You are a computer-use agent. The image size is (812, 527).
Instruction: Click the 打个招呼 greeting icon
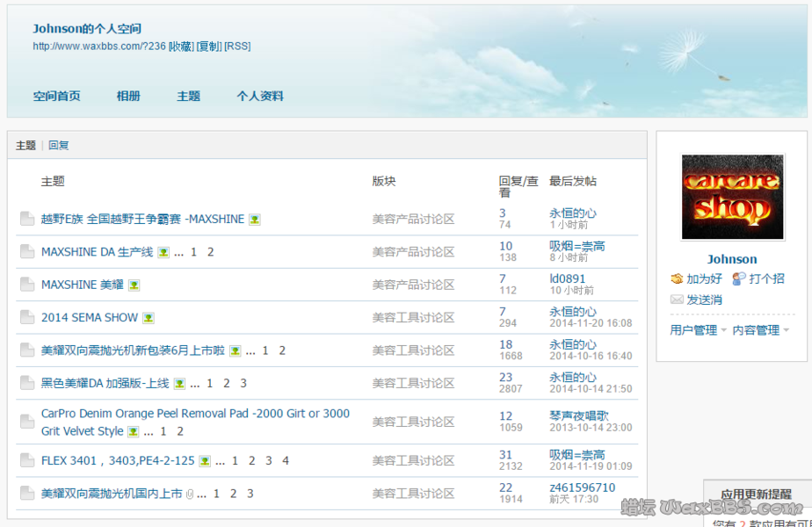pyautogui.click(x=739, y=278)
